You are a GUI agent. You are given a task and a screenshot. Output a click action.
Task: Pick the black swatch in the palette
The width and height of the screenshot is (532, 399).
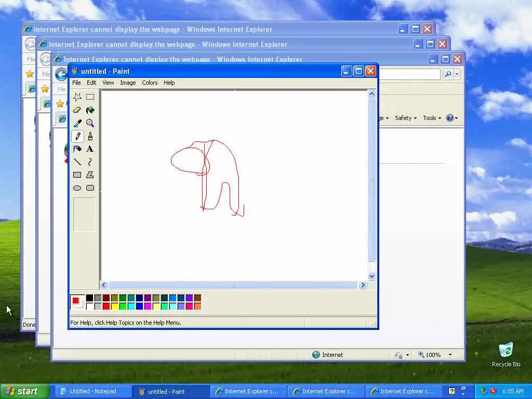tap(89, 298)
